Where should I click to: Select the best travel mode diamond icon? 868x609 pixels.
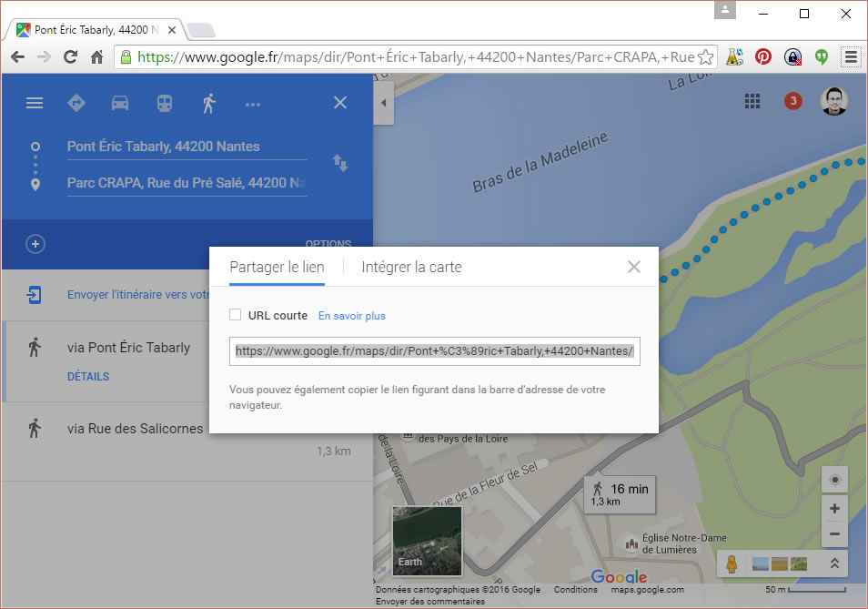click(x=76, y=103)
